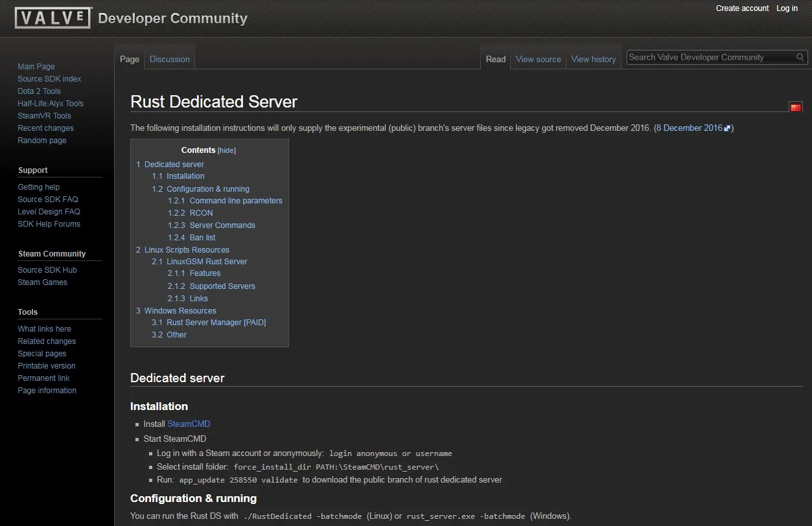
Task: Open SteamVR Tools link
Action: coord(44,116)
